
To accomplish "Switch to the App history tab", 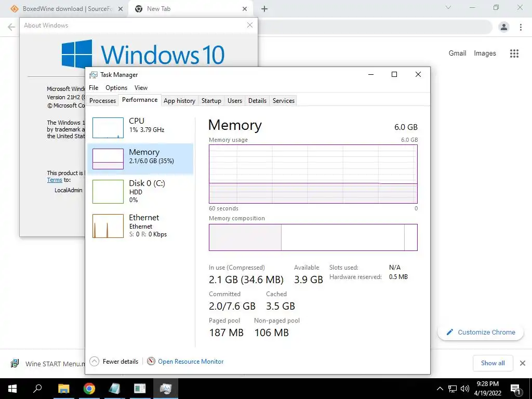I will tap(179, 101).
